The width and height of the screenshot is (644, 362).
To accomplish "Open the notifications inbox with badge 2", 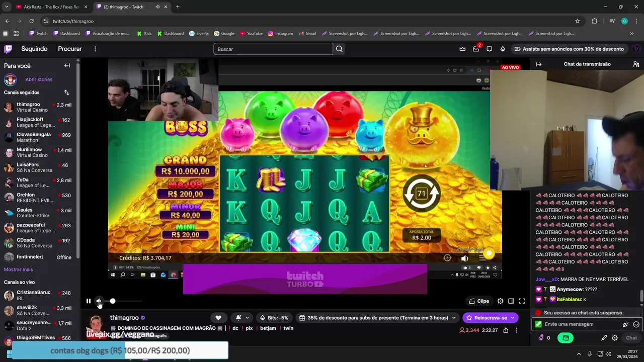I will point(476,49).
